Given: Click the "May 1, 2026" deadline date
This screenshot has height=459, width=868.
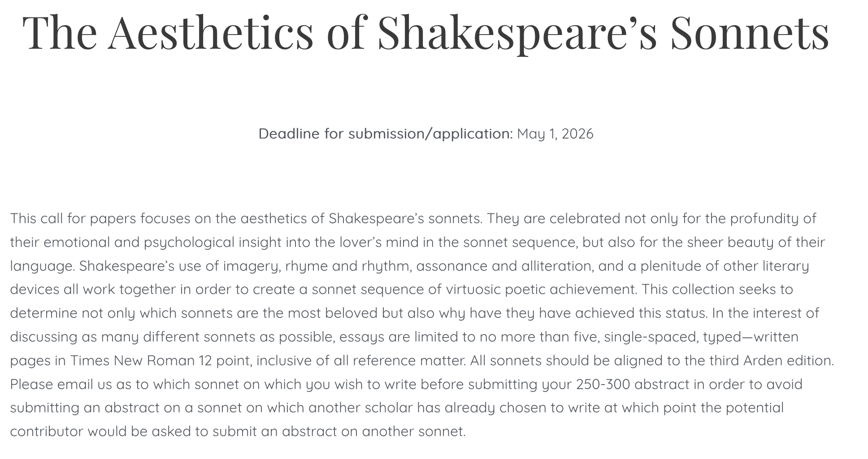Looking at the screenshot, I should [x=555, y=134].
